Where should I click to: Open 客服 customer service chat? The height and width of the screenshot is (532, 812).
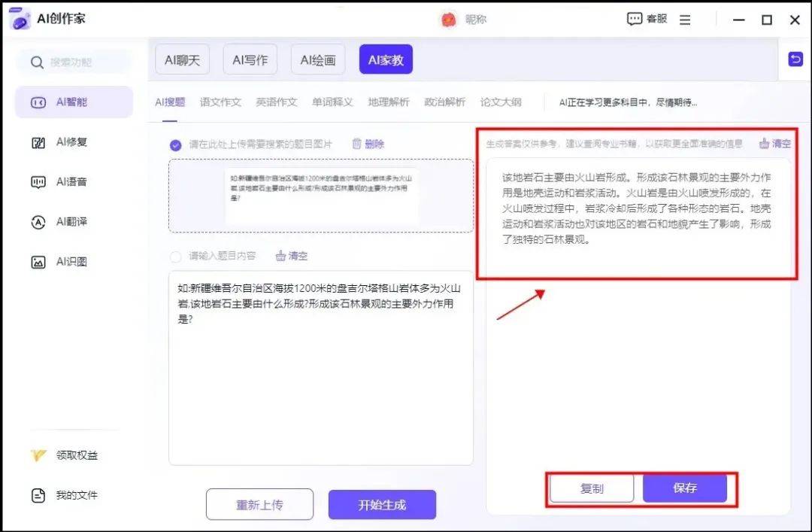click(x=647, y=19)
